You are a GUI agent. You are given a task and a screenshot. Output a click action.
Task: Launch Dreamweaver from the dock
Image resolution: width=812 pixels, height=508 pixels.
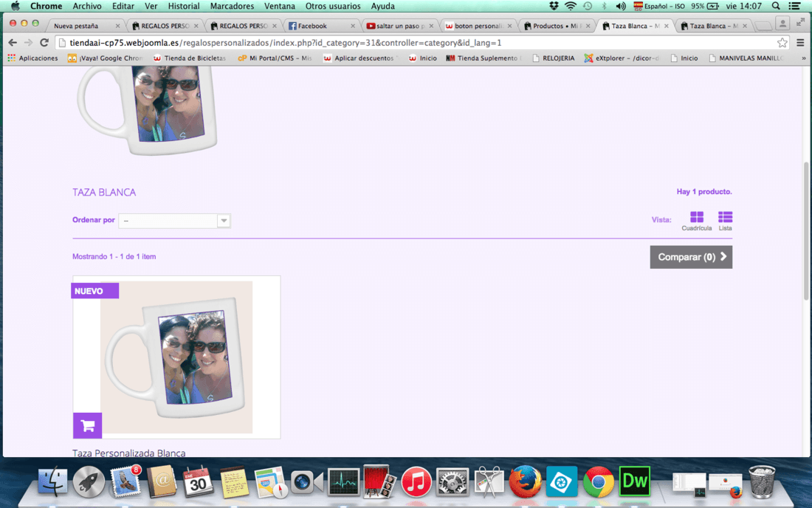point(634,481)
